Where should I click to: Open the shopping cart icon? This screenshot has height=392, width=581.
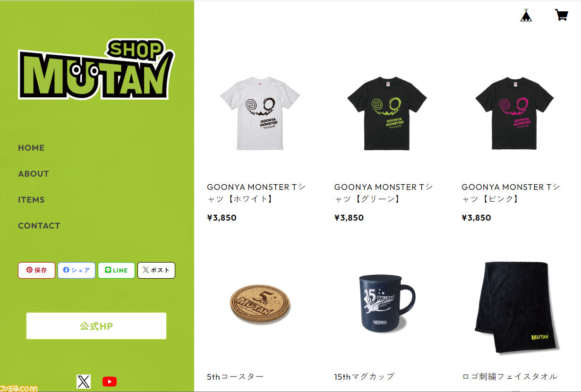561,15
